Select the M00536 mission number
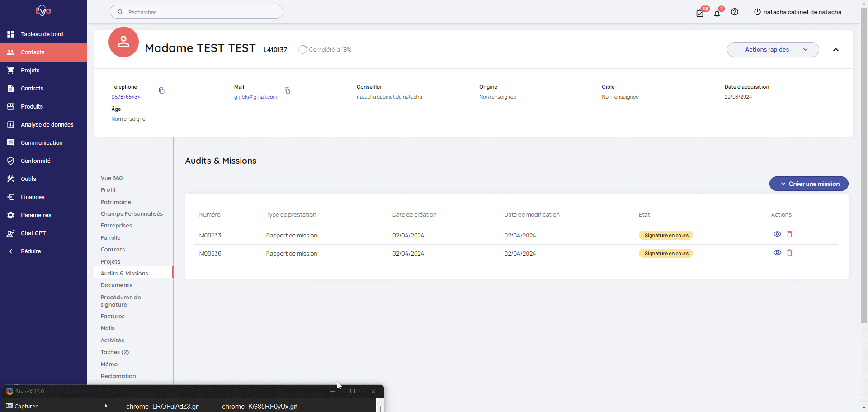Viewport: 868px width, 412px height. tap(210, 254)
